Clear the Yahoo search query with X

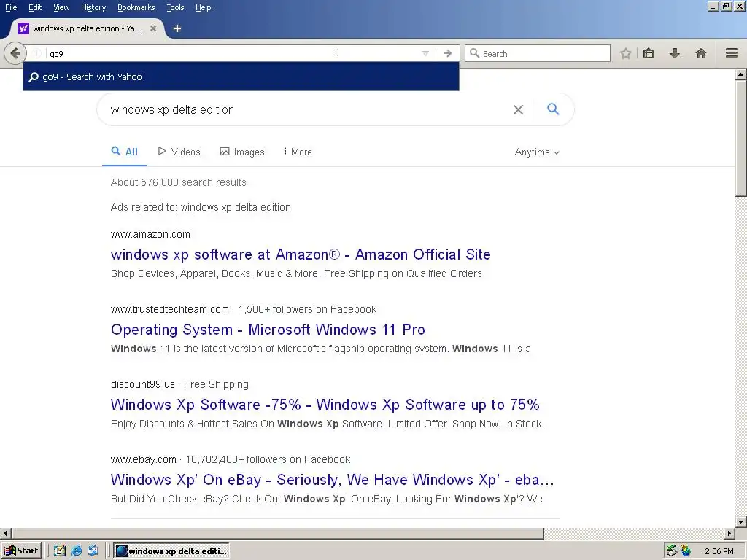tap(519, 109)
